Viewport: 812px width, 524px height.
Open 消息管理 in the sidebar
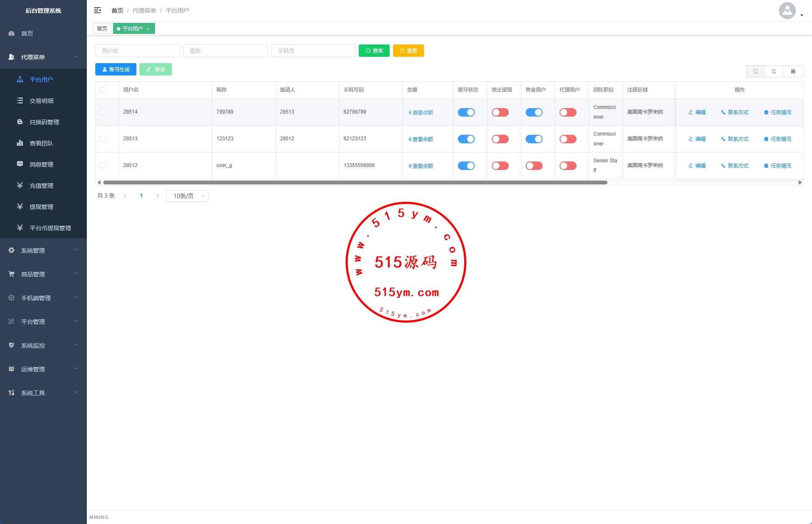point(41,164)
